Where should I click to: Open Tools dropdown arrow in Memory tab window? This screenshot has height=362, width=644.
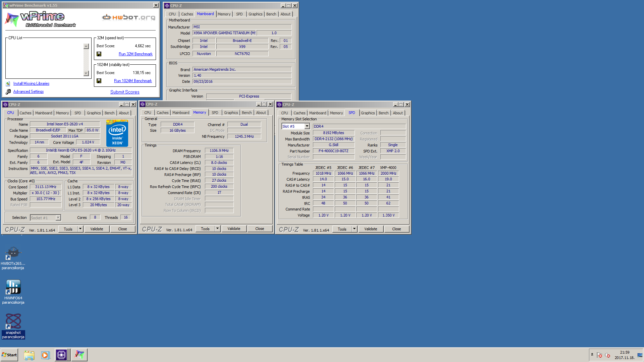[217, 229]
